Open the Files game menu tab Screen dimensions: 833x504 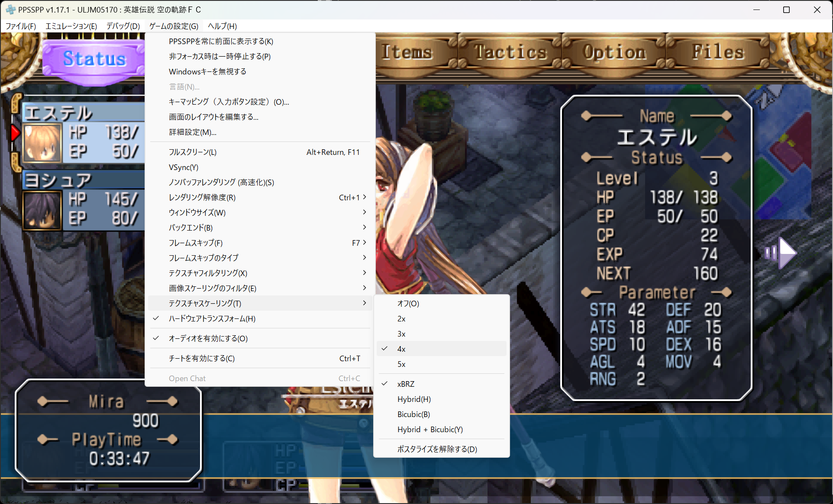(x=718, y=52)
